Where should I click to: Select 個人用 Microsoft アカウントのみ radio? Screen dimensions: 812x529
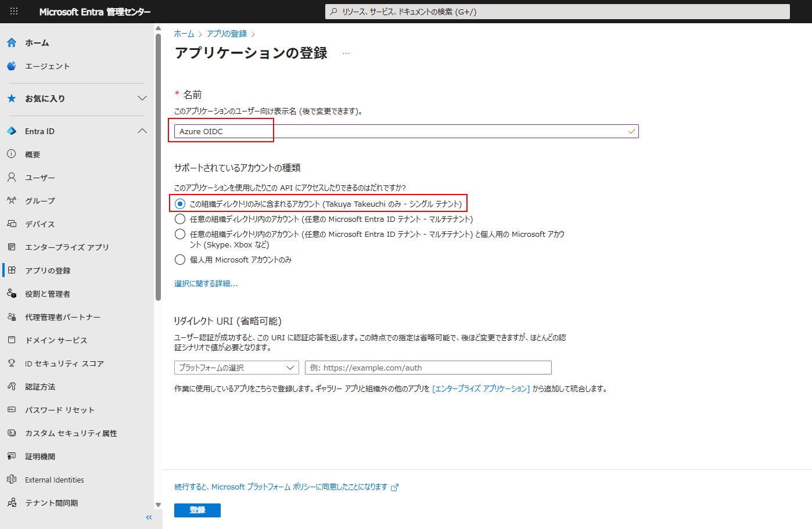180,260
